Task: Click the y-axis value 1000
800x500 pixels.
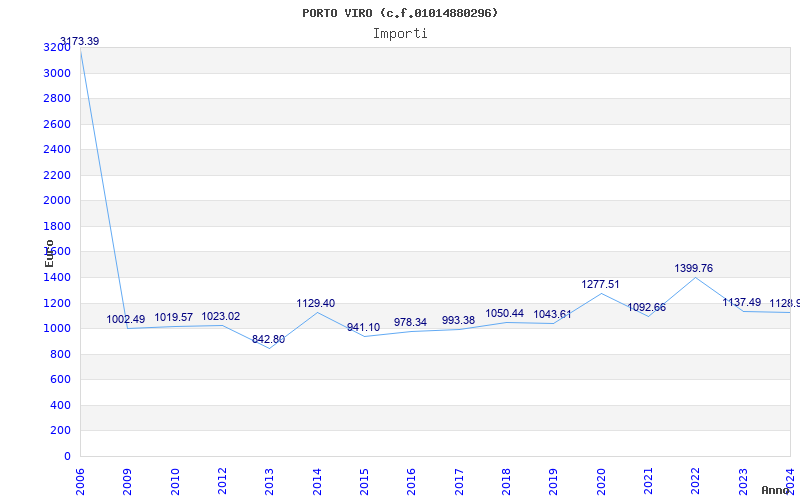Action: (56, 329)
